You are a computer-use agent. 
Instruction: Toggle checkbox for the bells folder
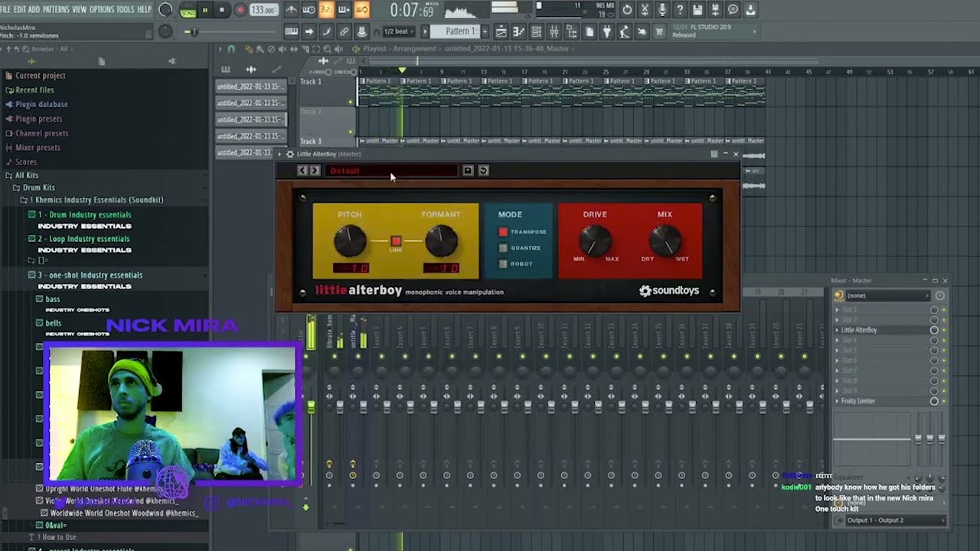[40, 323]
